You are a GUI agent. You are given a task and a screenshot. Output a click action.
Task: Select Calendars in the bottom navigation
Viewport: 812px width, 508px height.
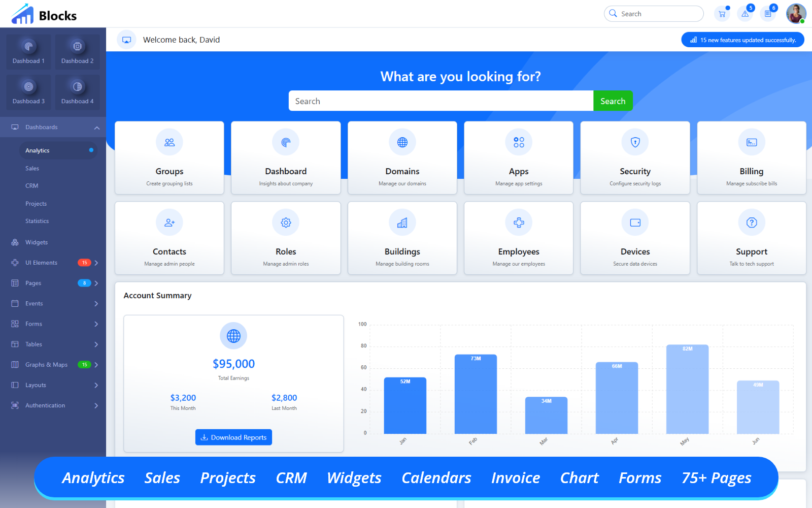coord(436,478)
